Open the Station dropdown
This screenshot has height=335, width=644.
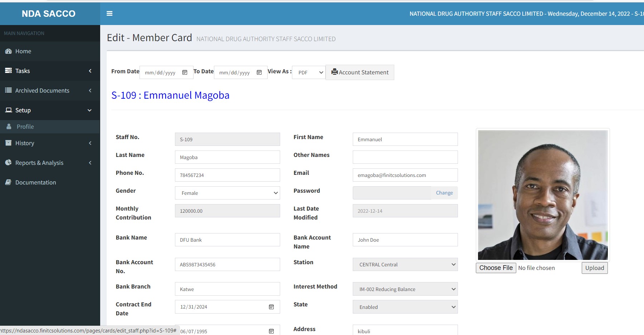pyautogui.click(x=405, y=265)
